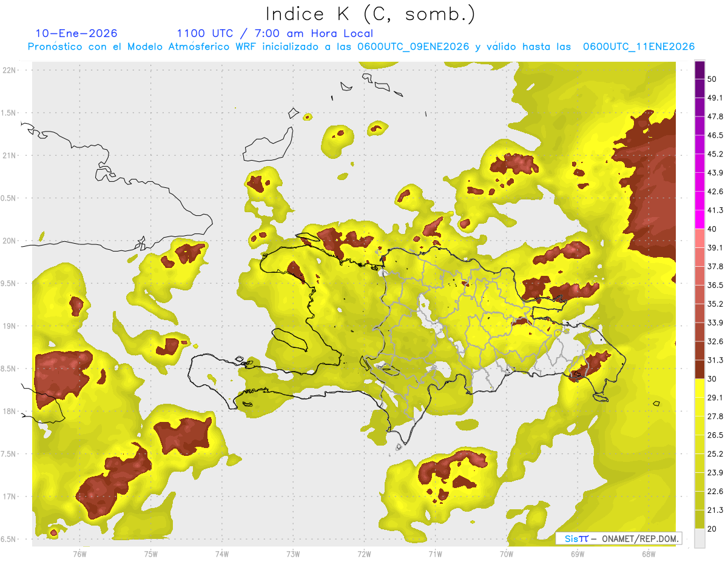Click the "45.2" colorbar value

[x=715, y=154]
